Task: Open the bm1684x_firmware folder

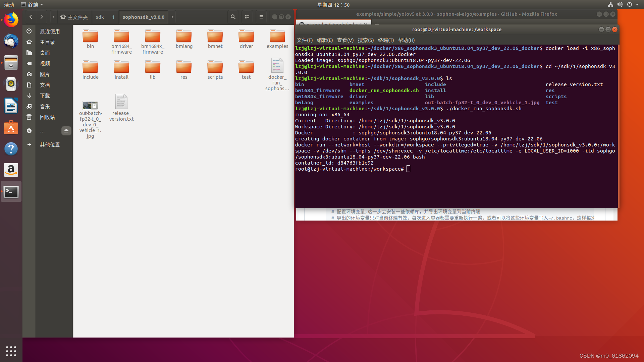Action: 153,42
